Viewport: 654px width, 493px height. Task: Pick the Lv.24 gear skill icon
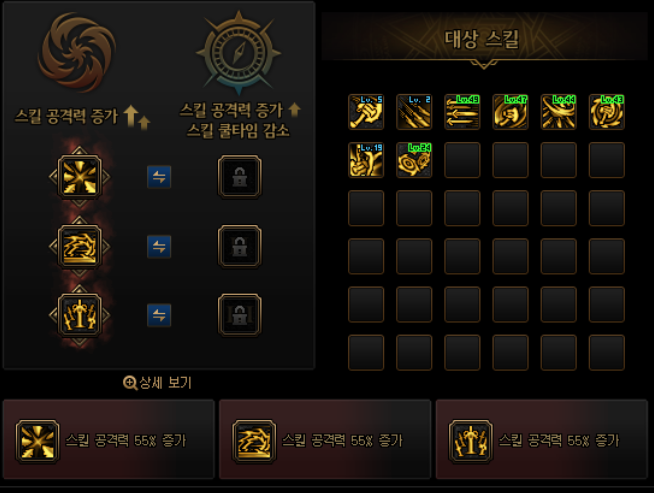pyautogui.click(x=414, y=160)
